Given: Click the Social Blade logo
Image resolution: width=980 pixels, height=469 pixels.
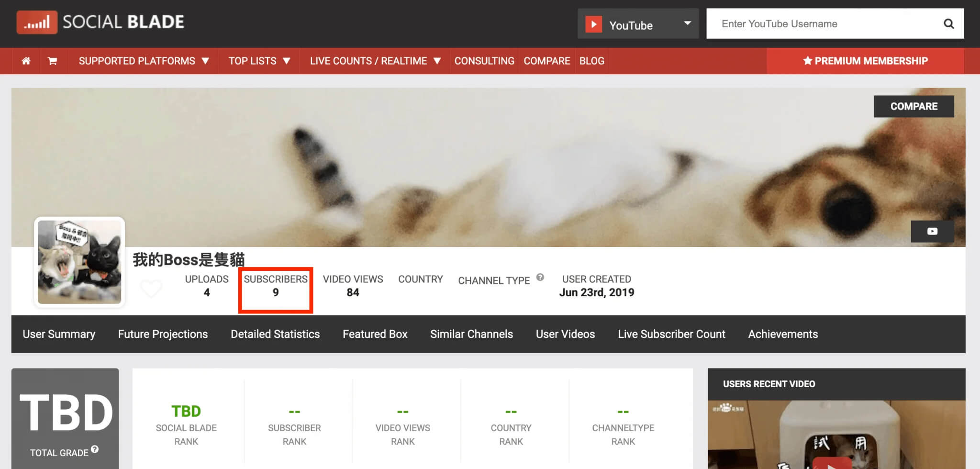Looking at the screenshot, I should coord(100,22).
